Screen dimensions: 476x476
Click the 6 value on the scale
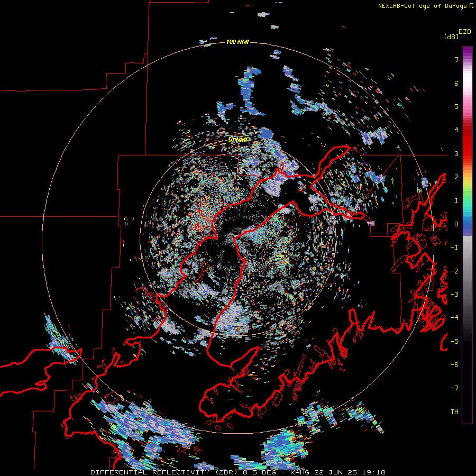click(456, 83)
